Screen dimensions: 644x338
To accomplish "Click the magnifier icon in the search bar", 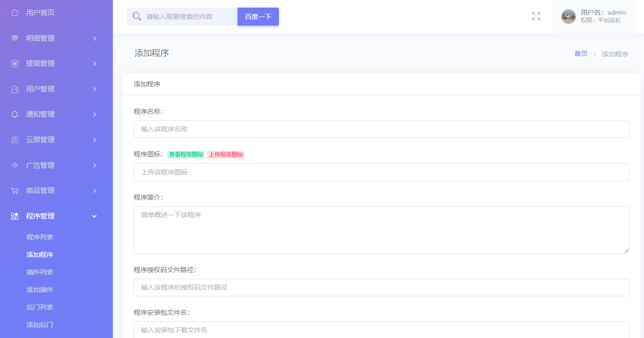I will (x=137, y=16).
